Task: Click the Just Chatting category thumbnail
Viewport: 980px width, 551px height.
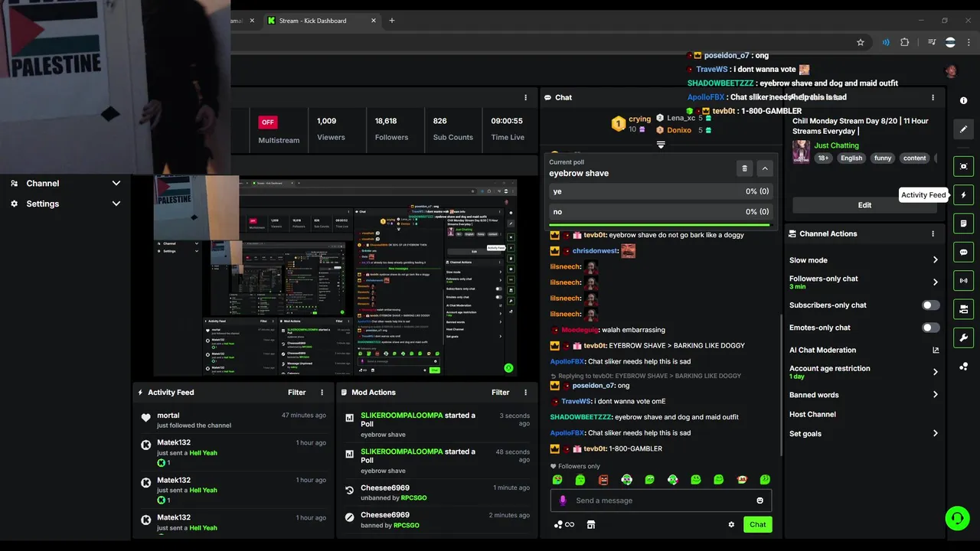Action: coord(801,152)
